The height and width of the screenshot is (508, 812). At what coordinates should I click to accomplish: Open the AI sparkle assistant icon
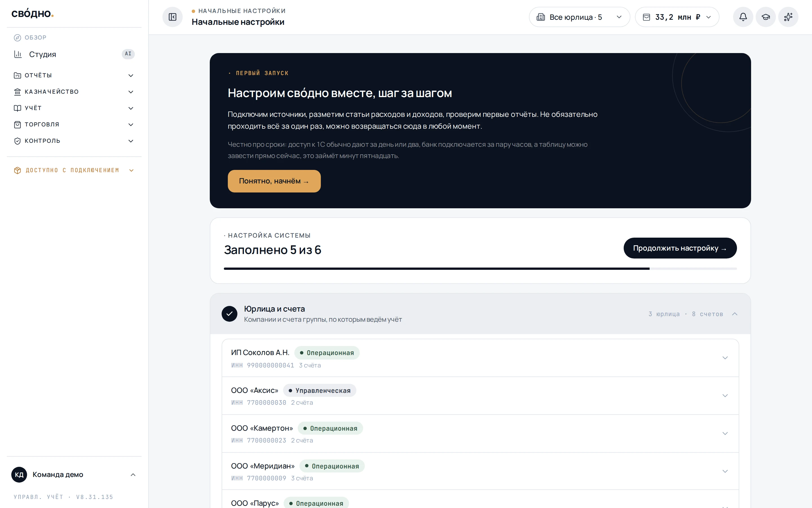(x=788, y=17)
